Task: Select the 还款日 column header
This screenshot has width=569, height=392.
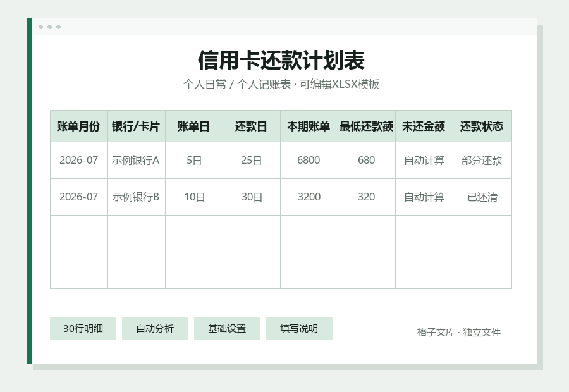Action: coord(252,126)
